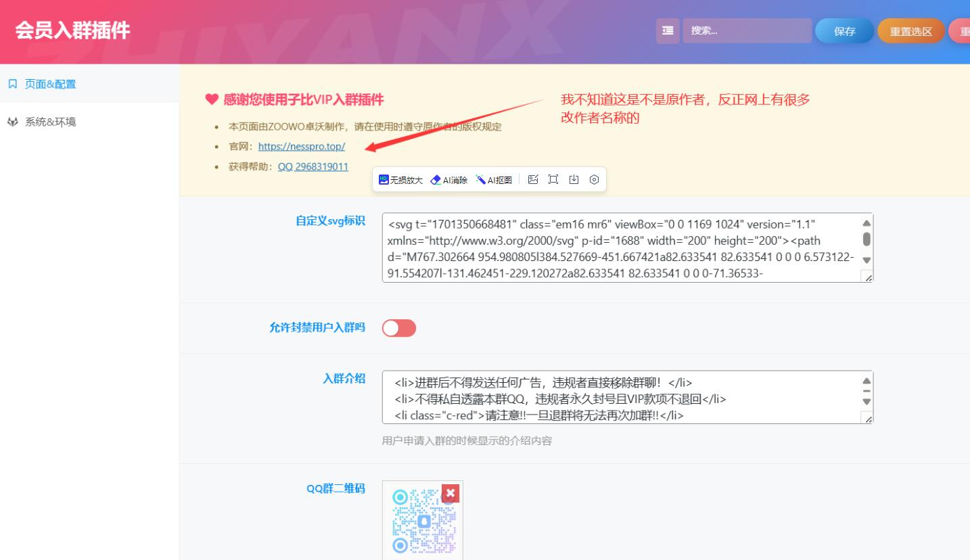Click the crop frame icon in floating toolbar
970x560 pixels.
(553, 179)
